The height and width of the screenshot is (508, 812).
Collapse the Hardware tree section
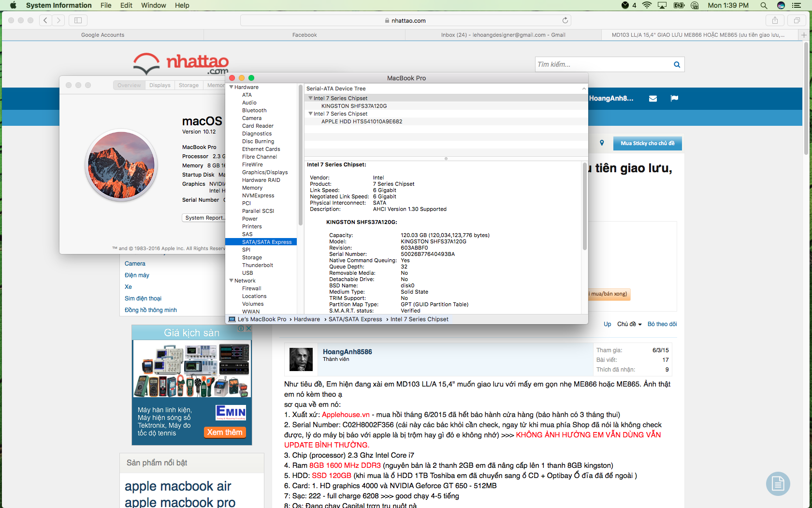pos(232,87)
